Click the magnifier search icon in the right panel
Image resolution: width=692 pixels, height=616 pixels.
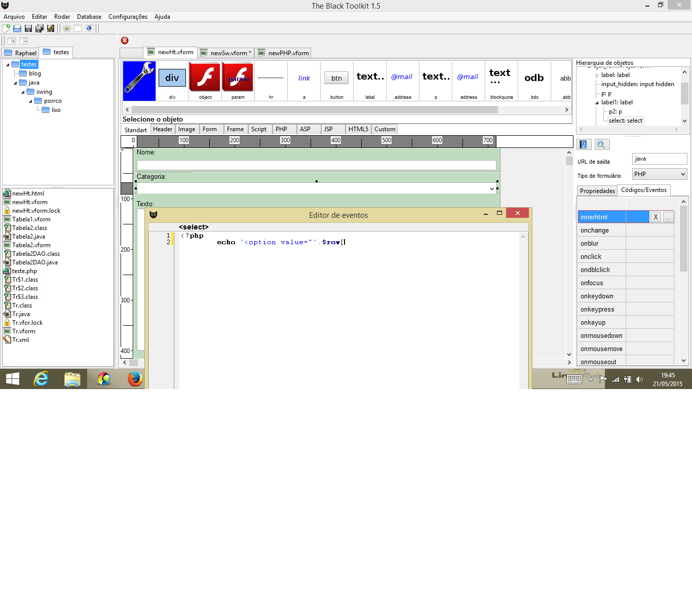pos(601,144)
